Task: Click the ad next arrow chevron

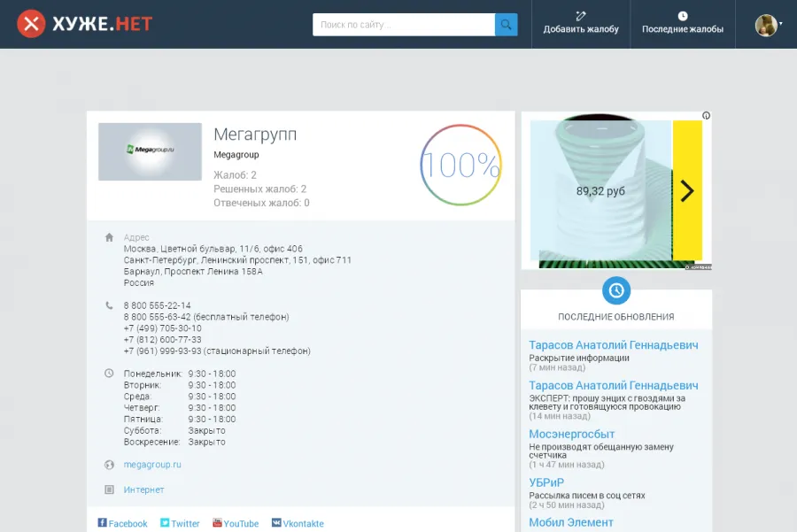Action: (687, 191)
